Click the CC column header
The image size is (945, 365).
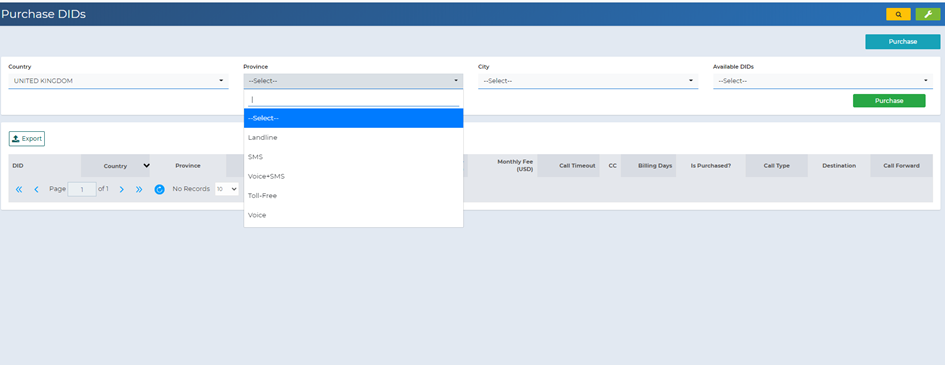[611, 166]
